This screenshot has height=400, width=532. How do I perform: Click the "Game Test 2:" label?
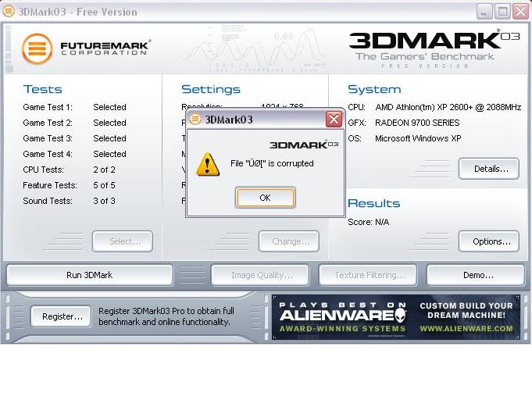coord(48,123)
